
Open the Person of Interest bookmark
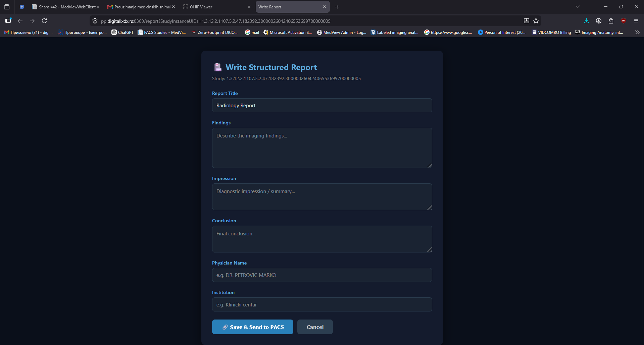click(502, 32)
